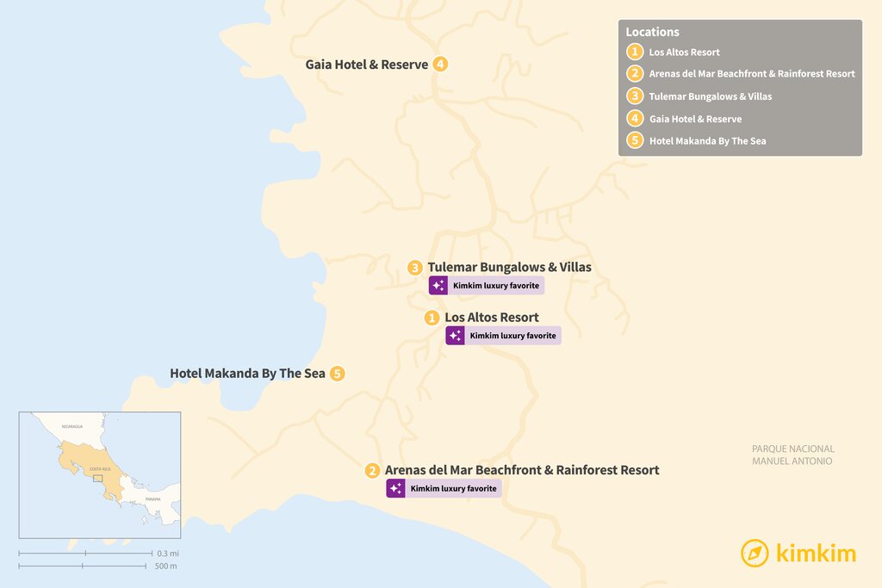Image resolution: width=882 pixels, height=588 pixels.
Task: Click map marker 1 beside Los Altos Resort
Action: coord(432,318)
